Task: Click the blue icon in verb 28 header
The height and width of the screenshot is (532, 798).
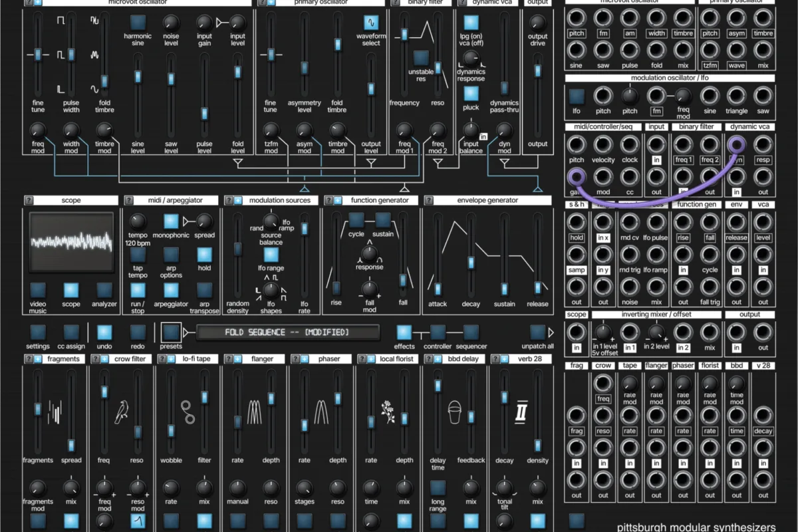Action: pos(503,358)
